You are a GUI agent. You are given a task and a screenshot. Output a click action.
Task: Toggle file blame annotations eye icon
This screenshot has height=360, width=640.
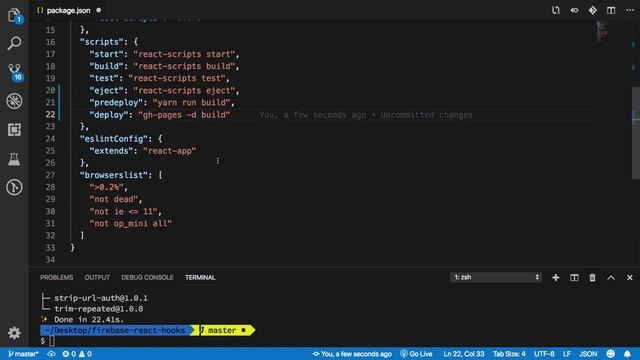coord(574,10)
